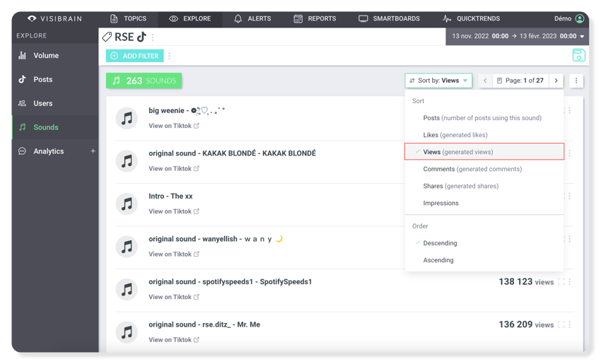Select Users in the Explore sidebar
This screenshot has width=601, height=364.
tap(55, 103)
